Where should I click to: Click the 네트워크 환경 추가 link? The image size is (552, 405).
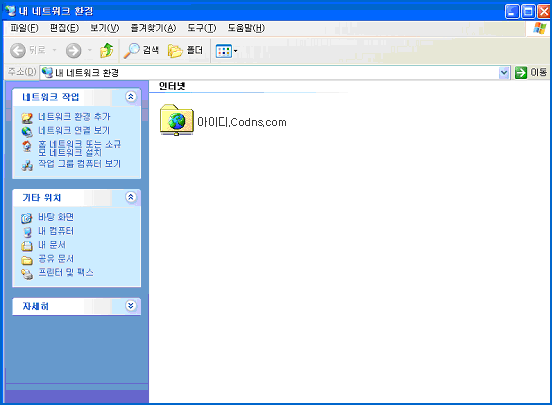tap(74, 117)
